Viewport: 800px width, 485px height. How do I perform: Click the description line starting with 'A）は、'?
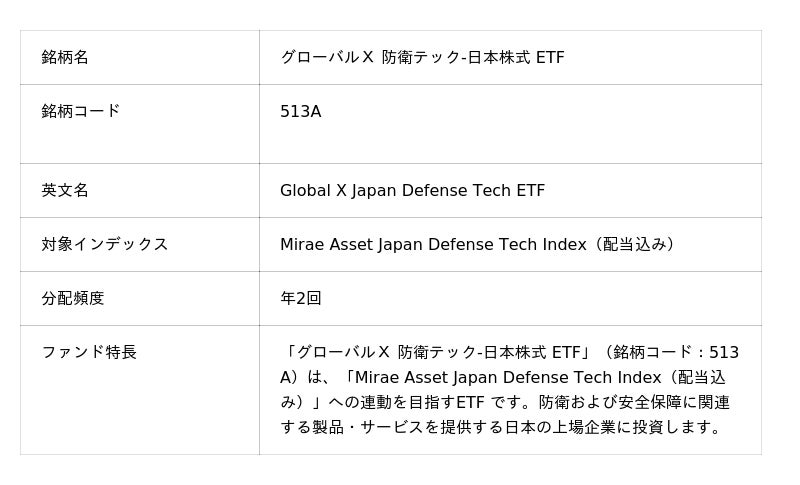(503, 377)
